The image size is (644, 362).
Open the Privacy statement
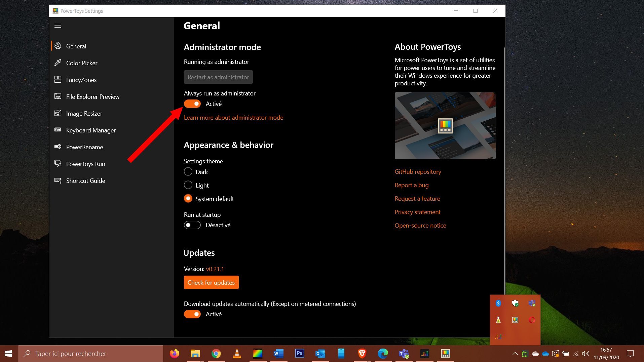(417, 212)
